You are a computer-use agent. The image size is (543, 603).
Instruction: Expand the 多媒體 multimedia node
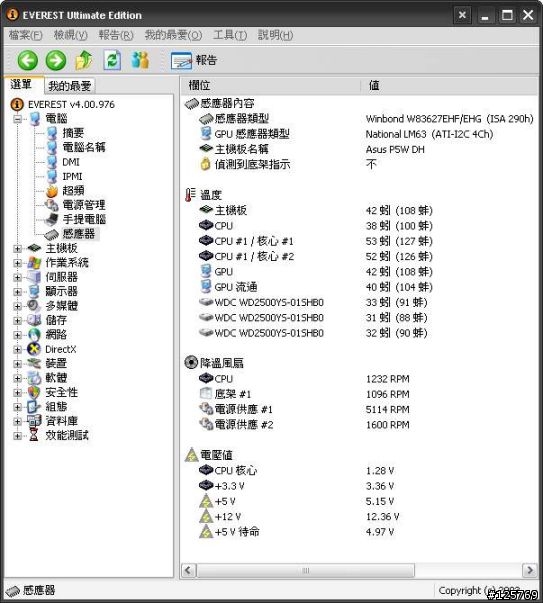coord(17,306)
